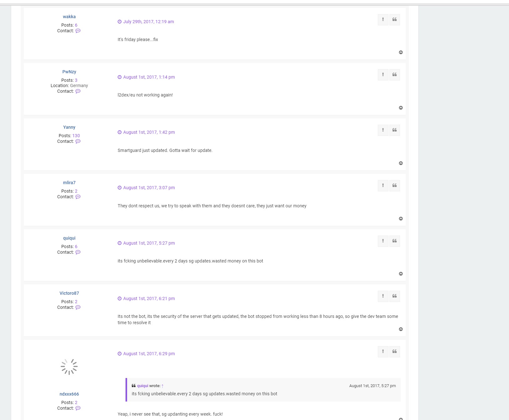View Yanny's 130 posts
Image resolution: width=509 pixels, height=420 pixels.
point(76,136)
